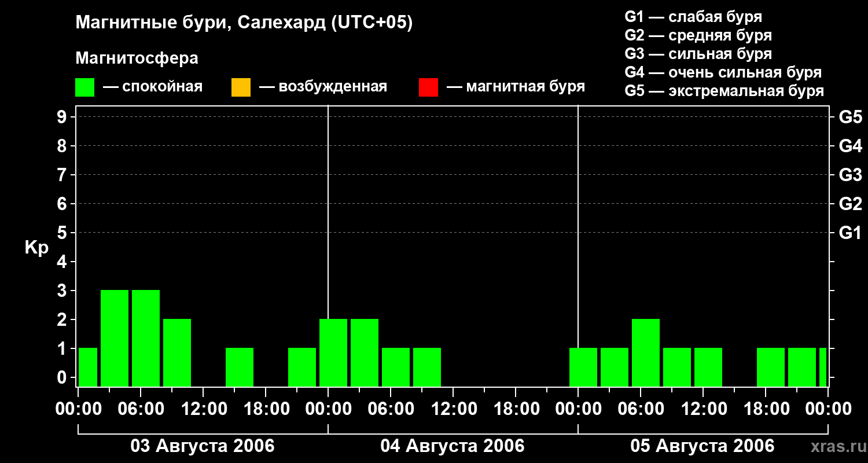Image resolution: width=868 pixels, height=463 pixels.
Task: Click the right-axis tick label 'G1'
Action: click(851, 233)
